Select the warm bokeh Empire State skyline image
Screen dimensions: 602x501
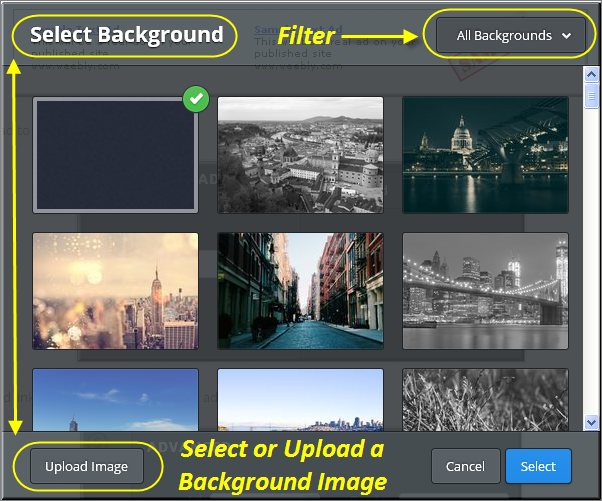click(x=115, y=291)
